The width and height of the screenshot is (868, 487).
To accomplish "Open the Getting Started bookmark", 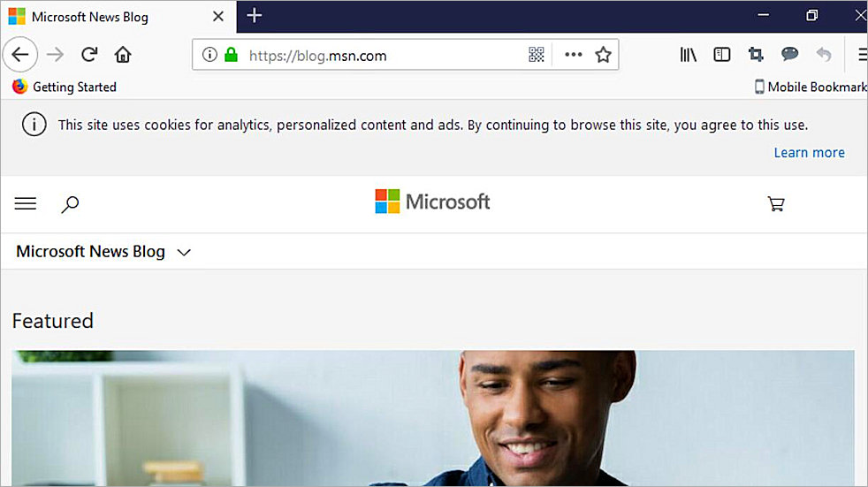I will coord(65,87).
